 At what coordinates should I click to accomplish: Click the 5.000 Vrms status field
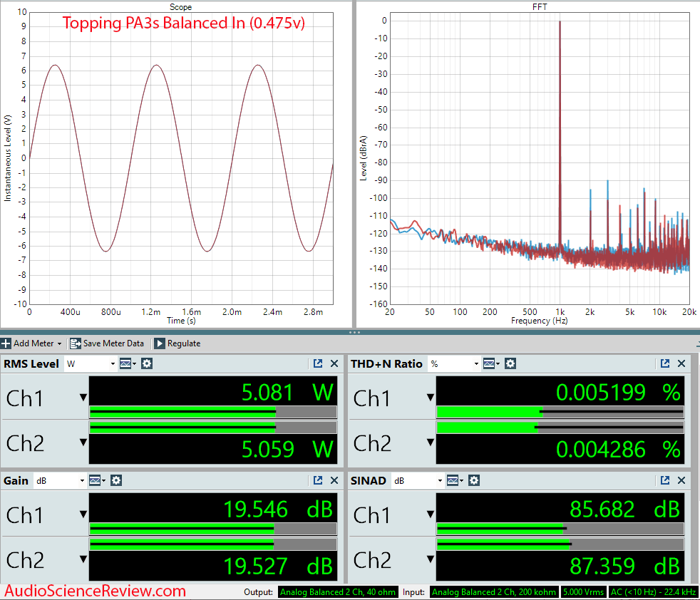(x=582, y=592)
